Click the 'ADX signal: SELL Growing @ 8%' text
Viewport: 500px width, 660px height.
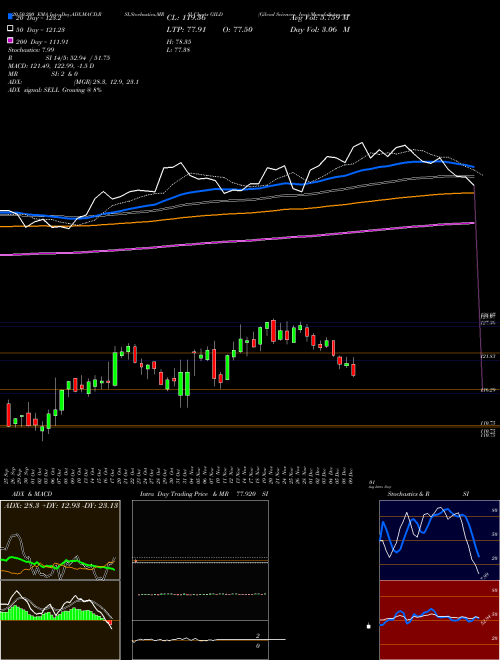(x=54, y=90)
